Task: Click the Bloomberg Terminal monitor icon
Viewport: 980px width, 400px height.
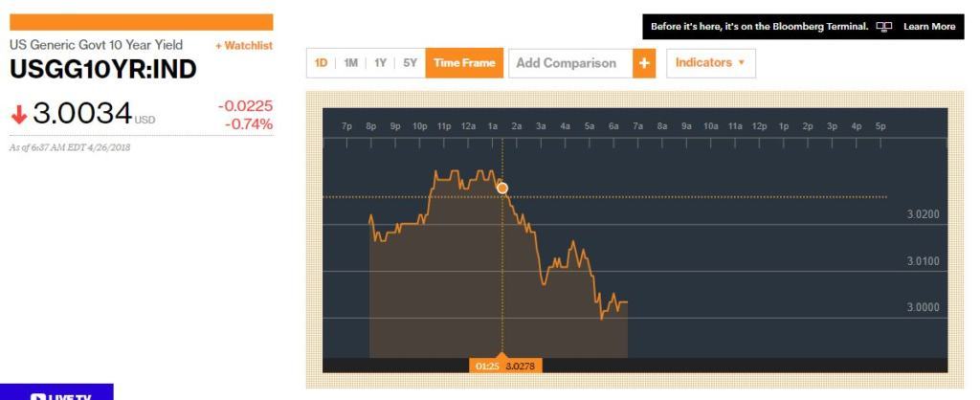Action: point(884,27)
